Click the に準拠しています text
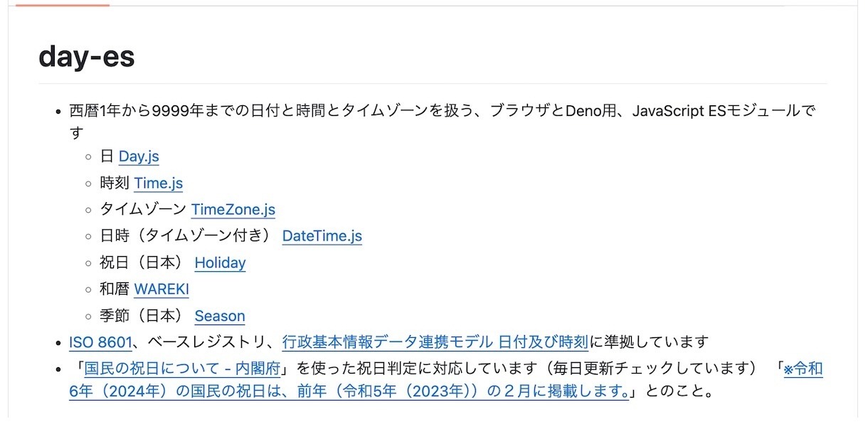This screenshot has width=868, height=434. [x=649, y=343]
